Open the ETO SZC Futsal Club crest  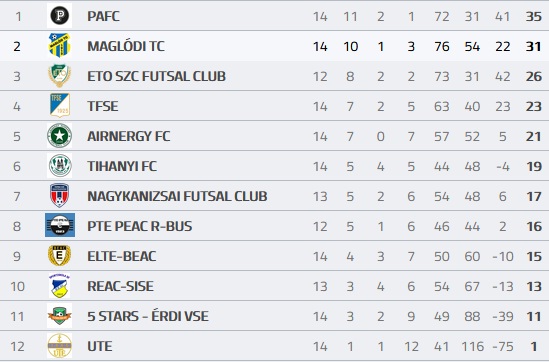(x=60, y=76)
